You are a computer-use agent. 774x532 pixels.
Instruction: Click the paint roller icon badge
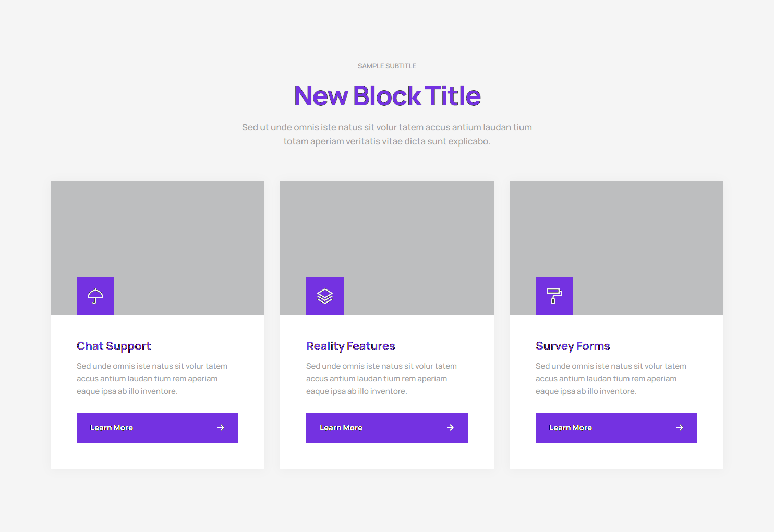coord(554,296)
